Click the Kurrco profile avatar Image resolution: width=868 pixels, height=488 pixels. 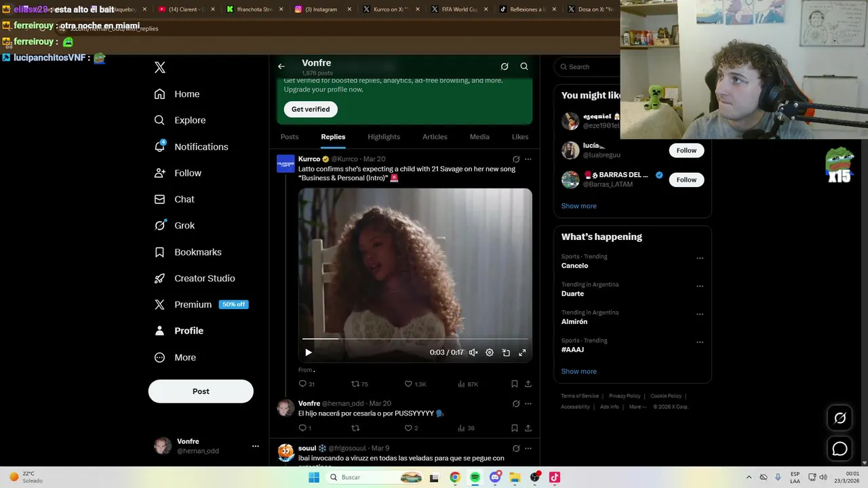(x=285, y=163)
